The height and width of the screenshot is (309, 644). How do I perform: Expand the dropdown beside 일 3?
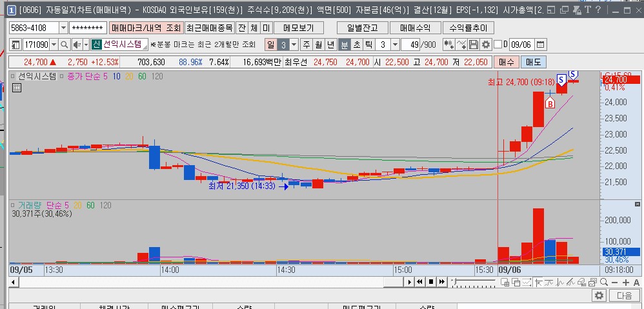coord(294,45)
